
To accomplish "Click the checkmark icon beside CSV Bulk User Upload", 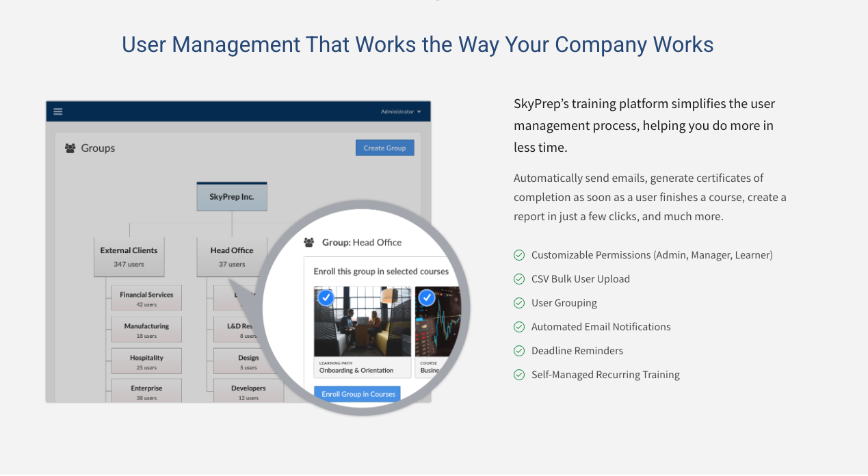I will [x=519, y=279].
